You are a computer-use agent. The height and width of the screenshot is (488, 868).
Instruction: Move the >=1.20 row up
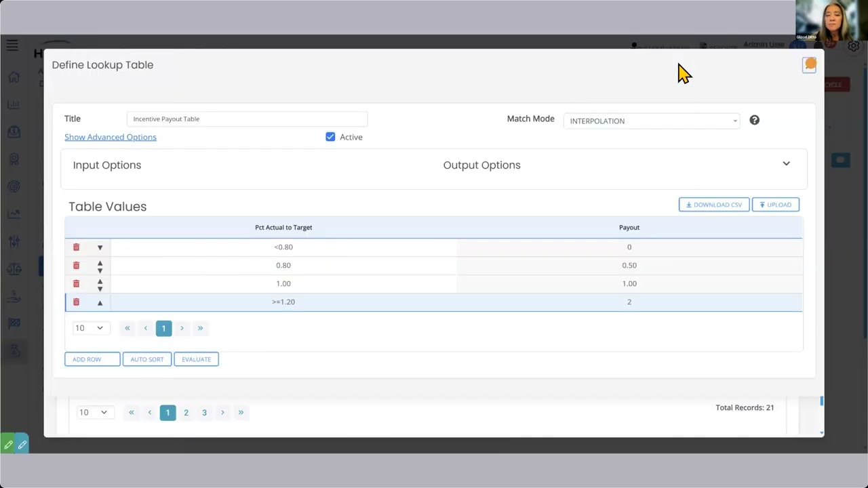pos(100,303)
